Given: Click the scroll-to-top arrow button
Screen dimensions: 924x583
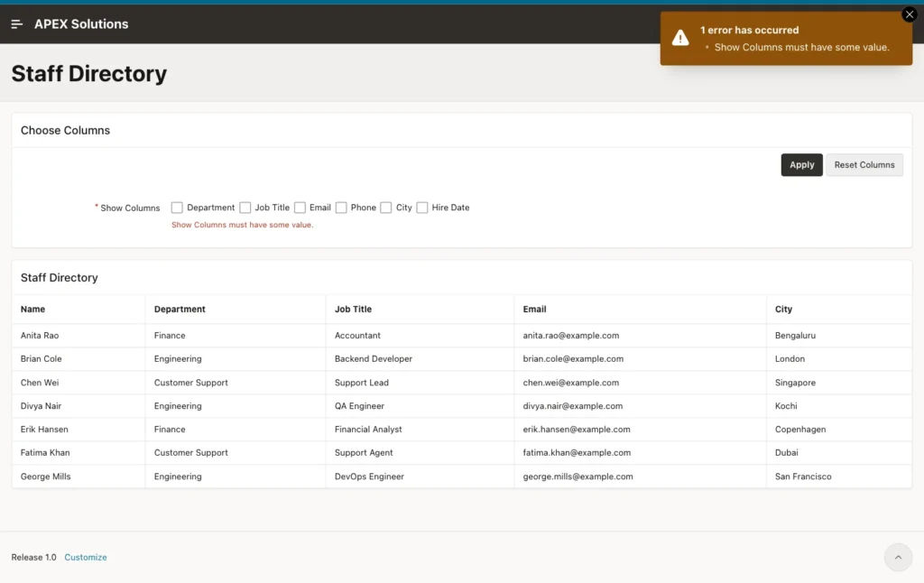Looking at the screenshot, I should [898, 557].
